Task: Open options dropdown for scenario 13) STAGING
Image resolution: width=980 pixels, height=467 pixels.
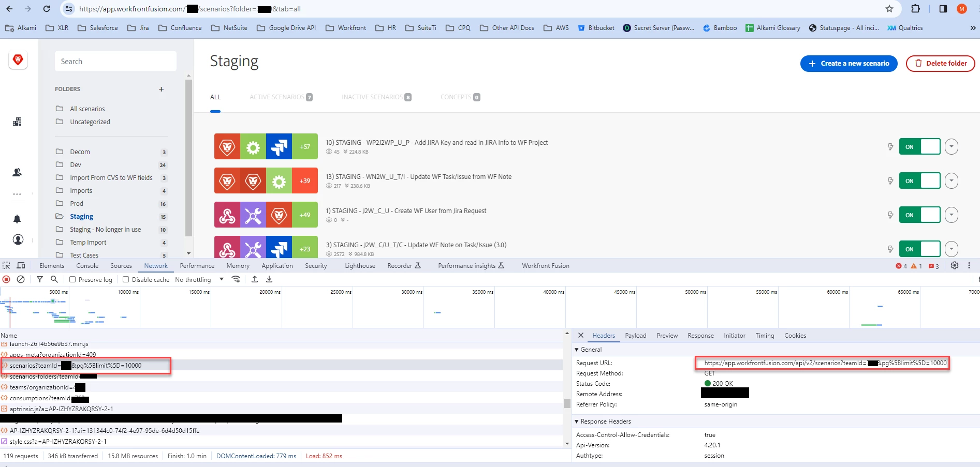Action: point(952,181)
